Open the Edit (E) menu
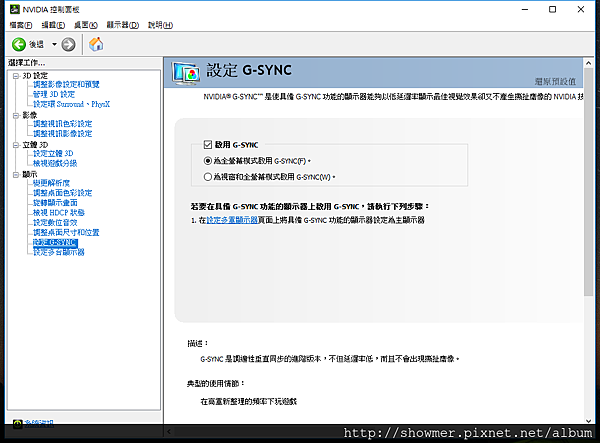Image resolution: width=600 pixels, height=443 pixels. click(53, 25)
